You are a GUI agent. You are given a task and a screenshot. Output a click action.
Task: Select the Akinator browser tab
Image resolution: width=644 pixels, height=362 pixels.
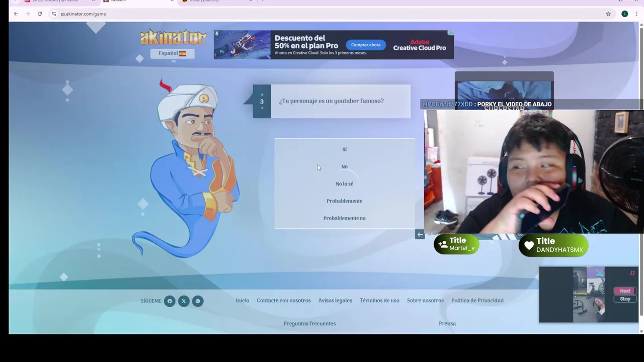[x=137, y=2]
